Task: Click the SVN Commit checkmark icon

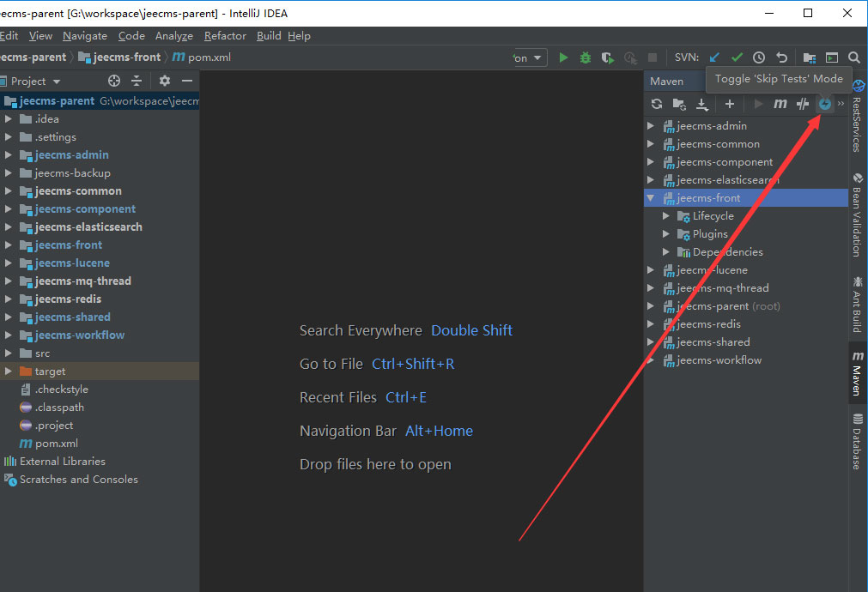Action: (x=737, y=57)
